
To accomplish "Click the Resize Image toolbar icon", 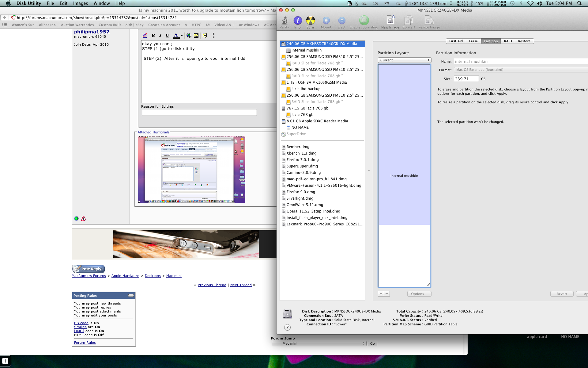I will (429, 21).
